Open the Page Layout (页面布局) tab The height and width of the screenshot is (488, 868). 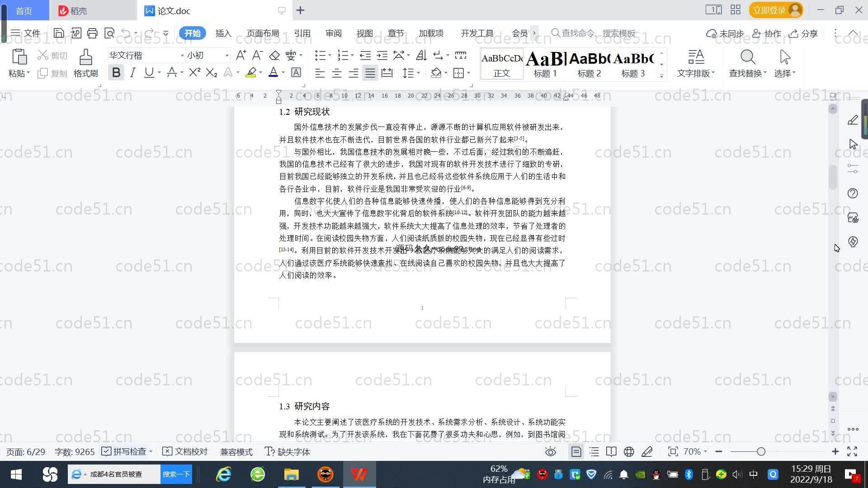263,33
